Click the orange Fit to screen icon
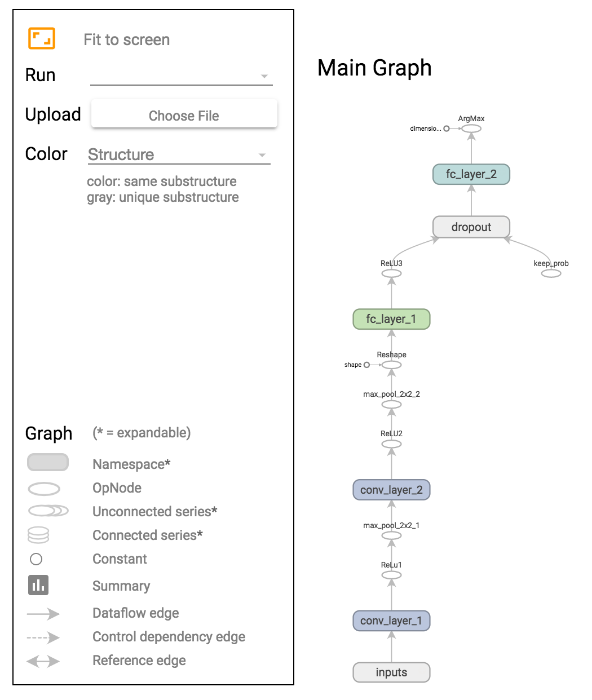This screenshot has height=700, width=592. point(42,39)
